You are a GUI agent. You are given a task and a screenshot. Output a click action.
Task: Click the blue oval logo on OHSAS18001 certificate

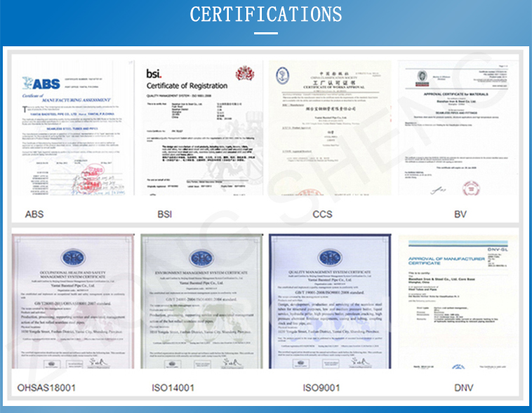point(73,258)
